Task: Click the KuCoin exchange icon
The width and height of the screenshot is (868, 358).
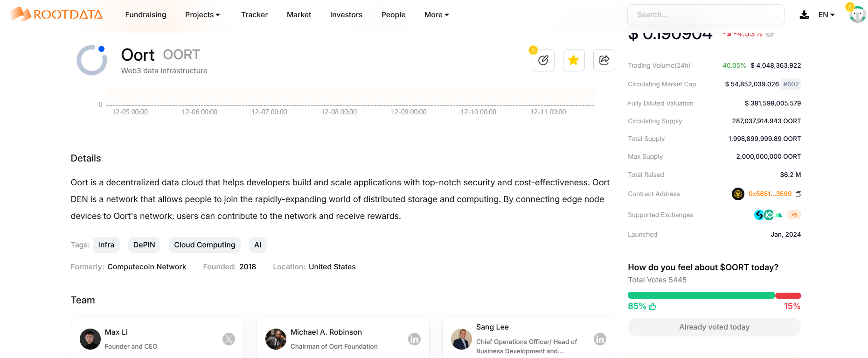Action: point(769,215)
